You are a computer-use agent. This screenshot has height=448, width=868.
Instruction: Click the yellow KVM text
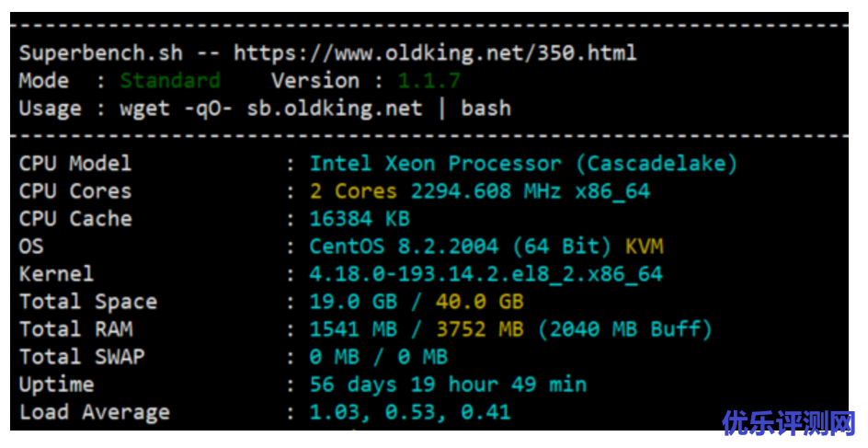coord(644,247)
